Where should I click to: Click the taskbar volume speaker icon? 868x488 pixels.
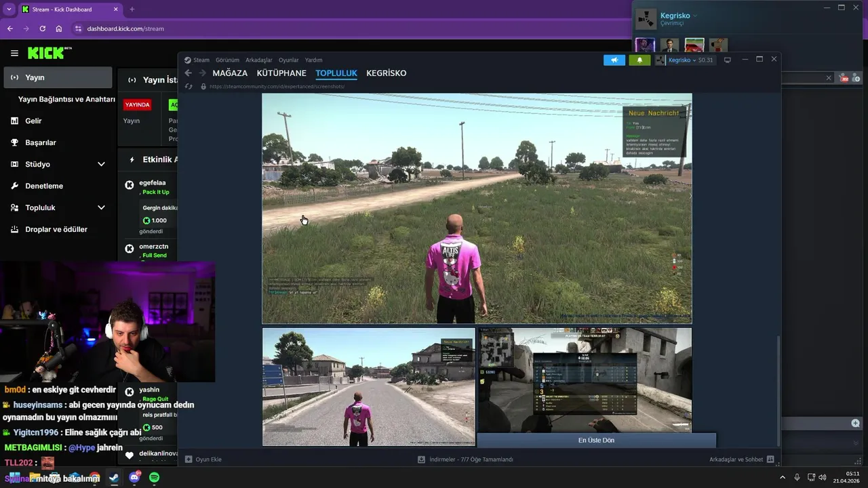point(823,477)
